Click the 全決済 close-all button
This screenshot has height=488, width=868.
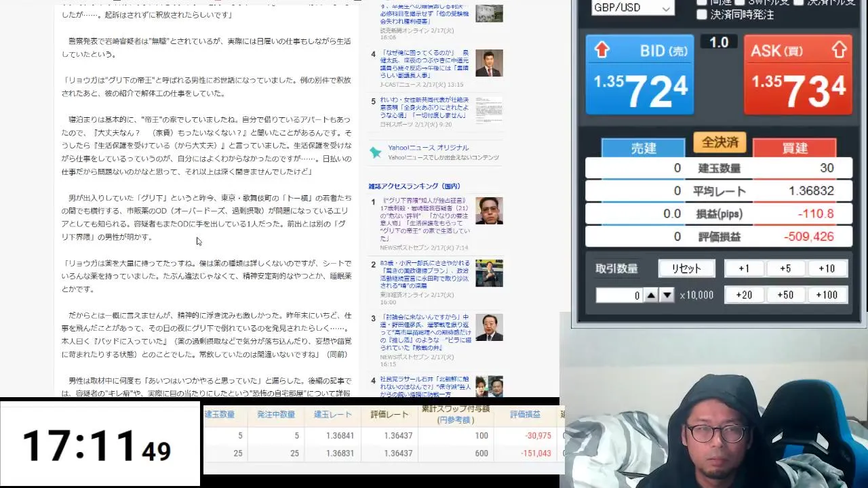click(719, 142)
